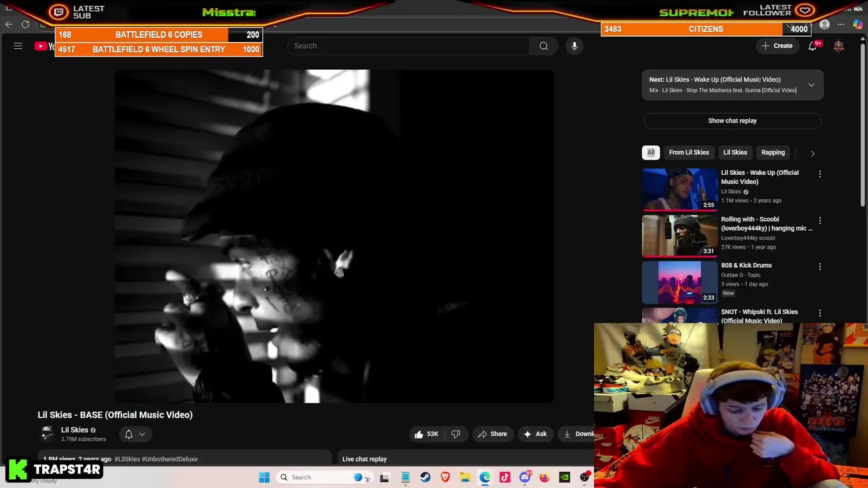Toggle the Lil Skies subscription notification bell
The width and height of the screenshot is (868, 488).
(129, 434)
